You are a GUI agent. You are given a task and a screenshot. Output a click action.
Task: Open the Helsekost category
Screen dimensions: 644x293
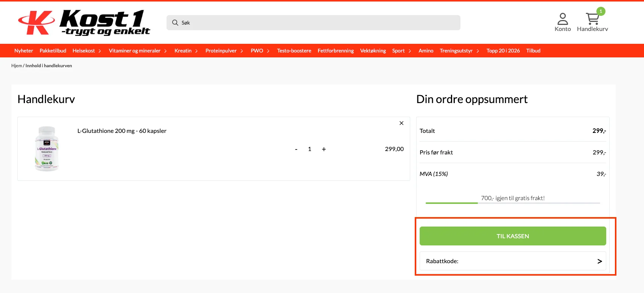84,51
